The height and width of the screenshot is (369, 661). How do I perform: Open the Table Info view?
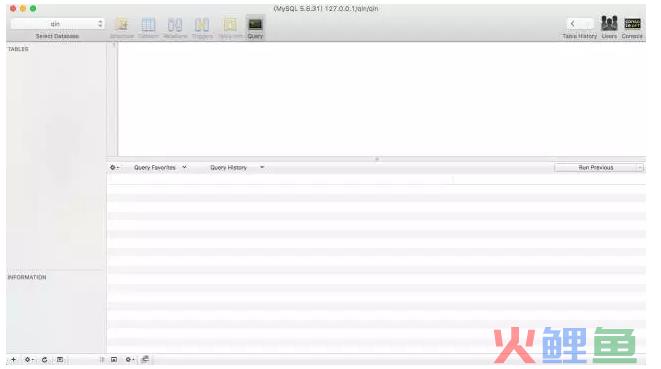pyautogui.click(x=230, y=28)
